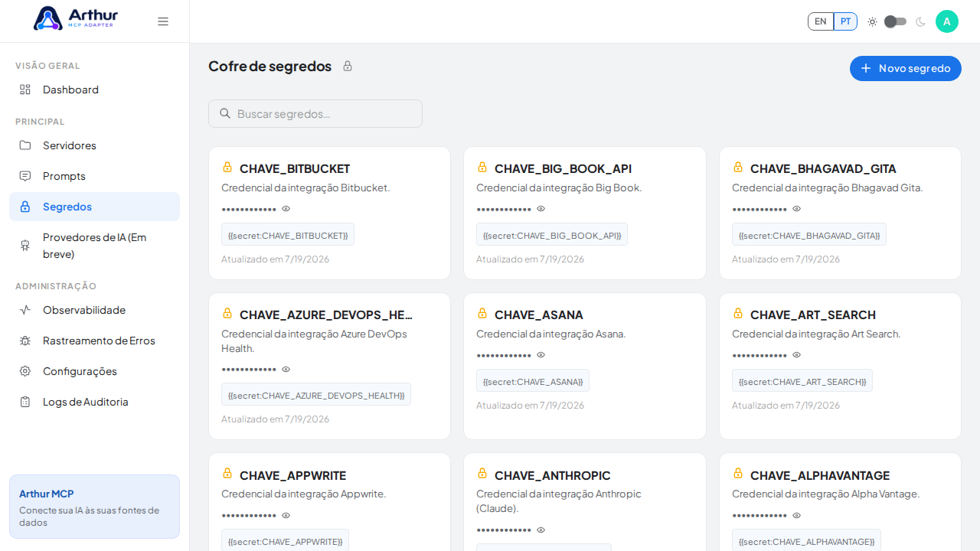Reveal CHAVE_BITBUCKET secret value with eye
This screenshot has height=551, width=980.
point(286,209)
